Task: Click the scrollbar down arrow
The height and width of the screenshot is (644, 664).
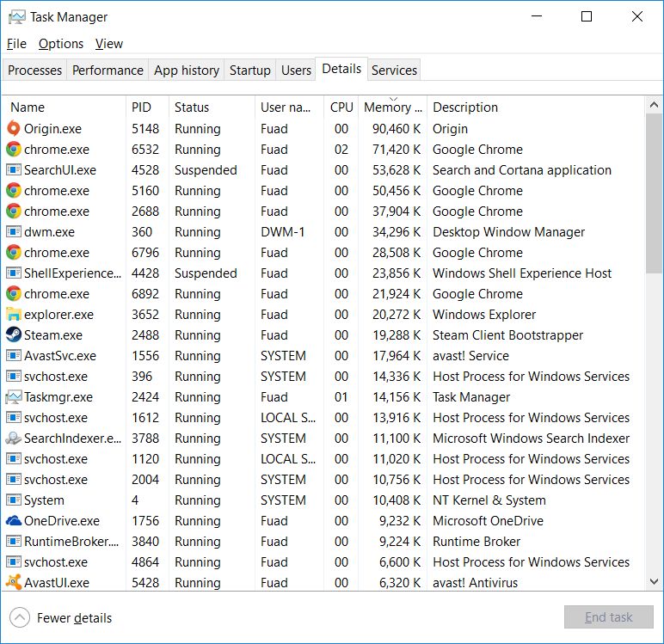Action: [654, 582]
